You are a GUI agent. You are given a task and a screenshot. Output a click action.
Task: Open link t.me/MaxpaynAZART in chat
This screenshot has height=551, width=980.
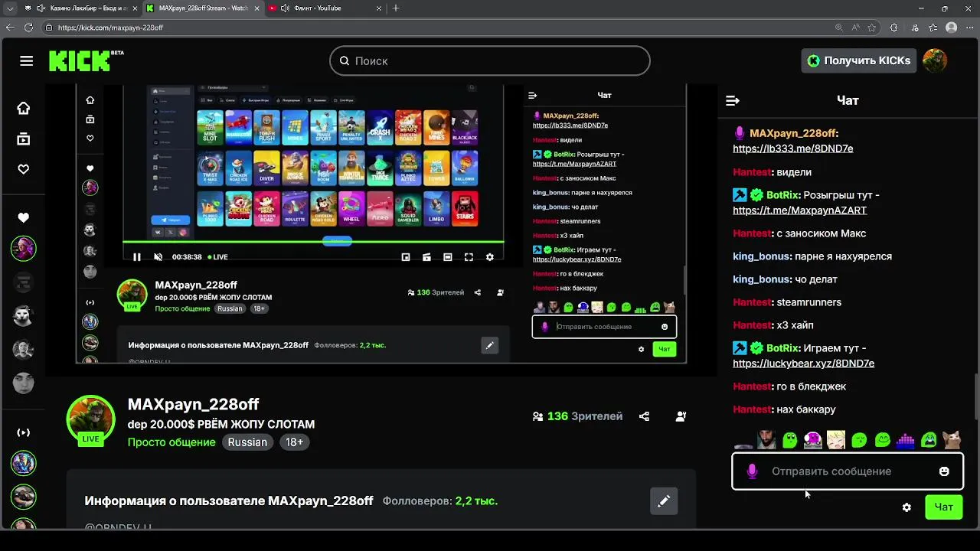[799, 210]
